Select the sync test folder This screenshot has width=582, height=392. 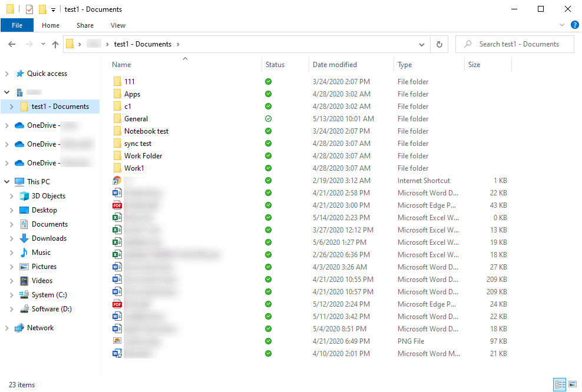coord(138,144)
